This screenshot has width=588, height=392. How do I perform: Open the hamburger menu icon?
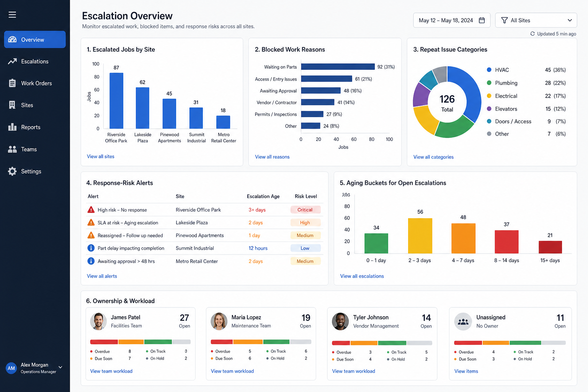coord(12,15)
